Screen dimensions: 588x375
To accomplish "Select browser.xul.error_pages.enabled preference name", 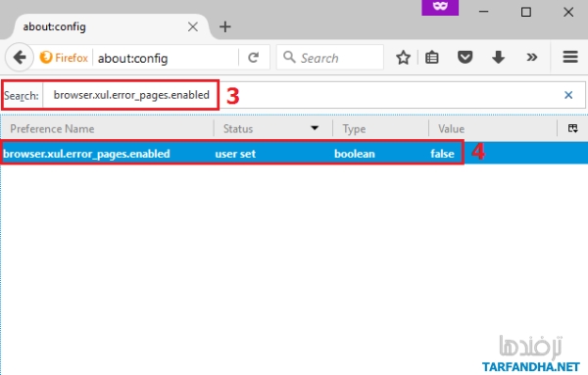I will coord(86,154).
